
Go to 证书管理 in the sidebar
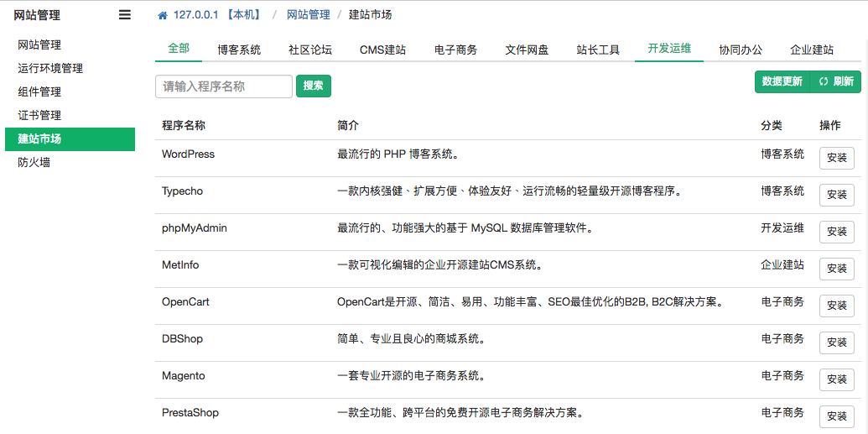click(39, 116)
